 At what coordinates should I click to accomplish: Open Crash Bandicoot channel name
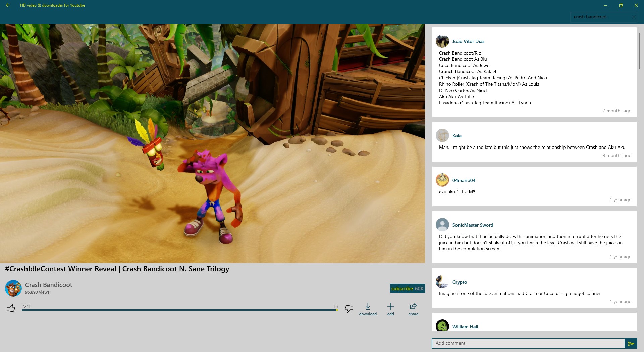click(49, 285)
